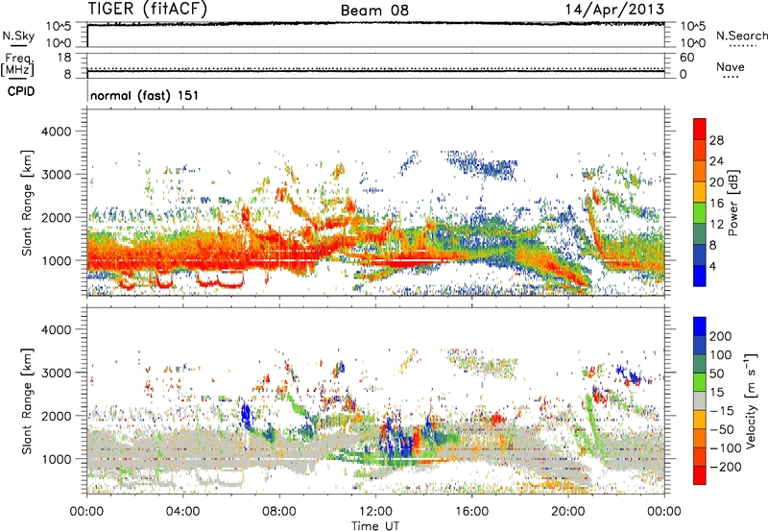This screenshot has width=768, height=532.
Task: Click the 24 value on Power scale
Action: point(716,161)
